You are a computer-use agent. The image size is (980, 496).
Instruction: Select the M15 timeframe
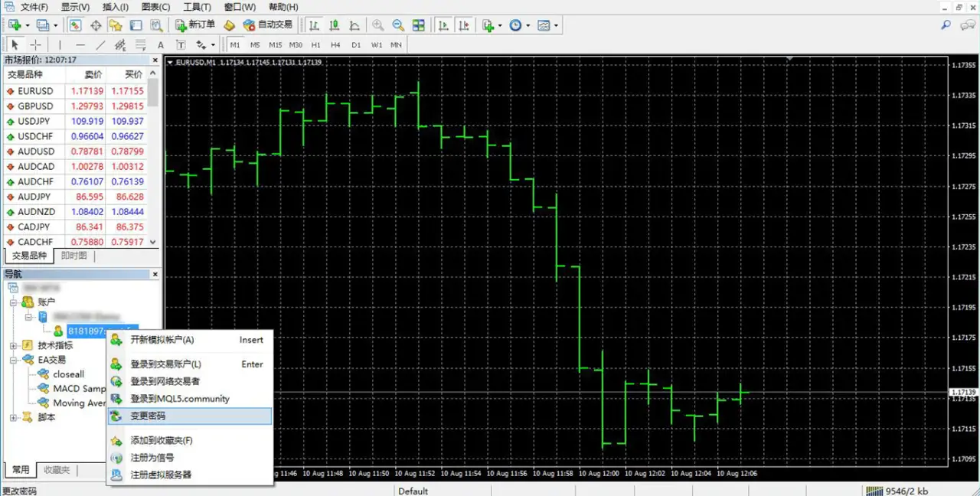tap(276, 45)
